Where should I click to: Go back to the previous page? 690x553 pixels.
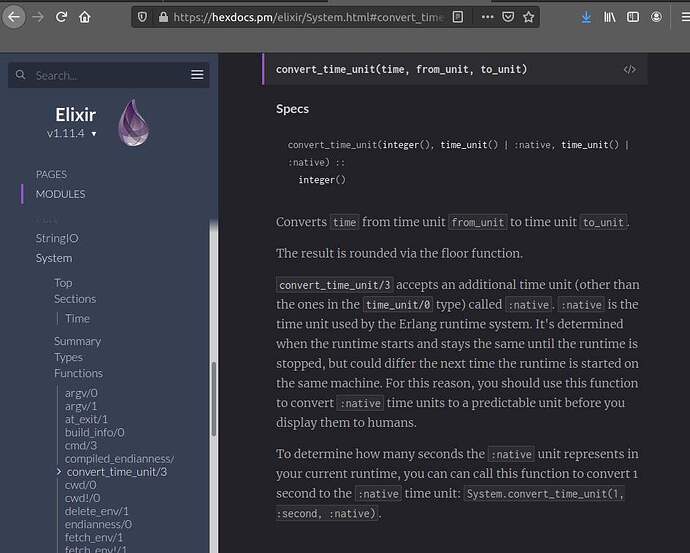tap(14, 17)
